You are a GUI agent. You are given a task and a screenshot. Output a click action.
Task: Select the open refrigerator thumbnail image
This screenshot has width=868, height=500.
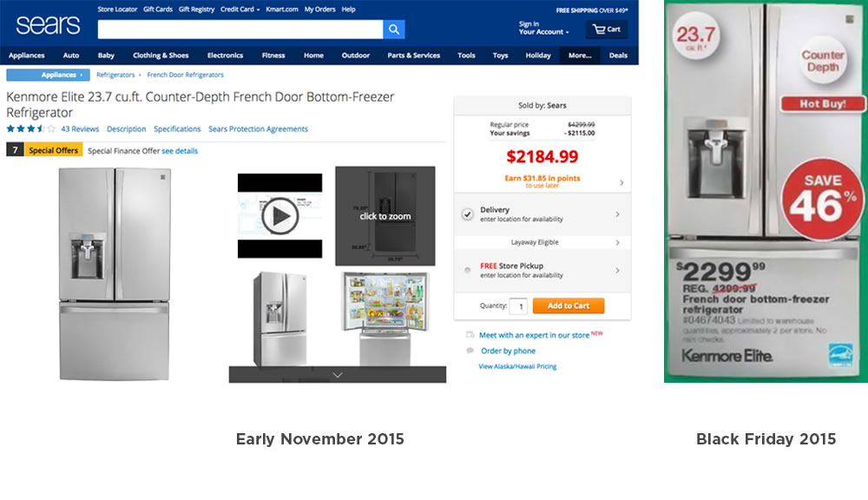(385, 319)
